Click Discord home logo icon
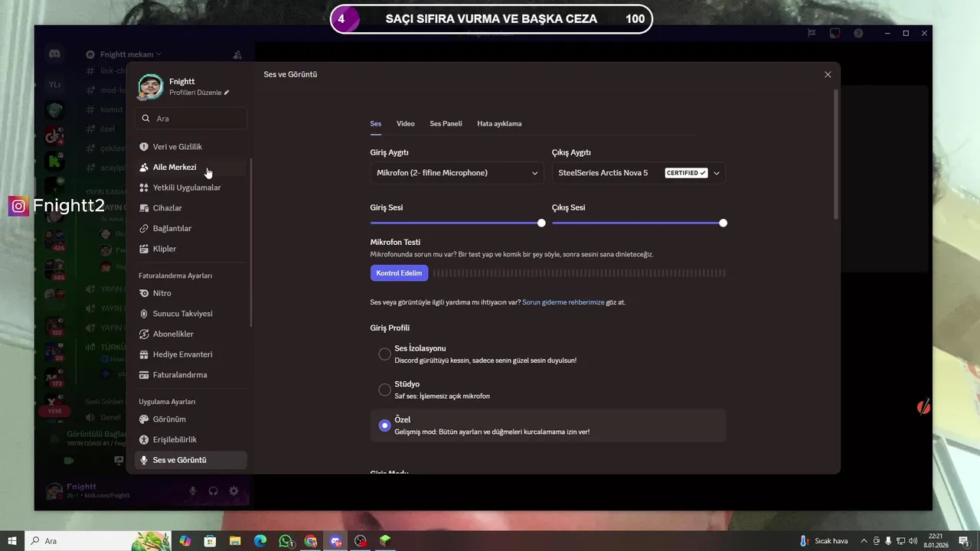 pos(54,54)
